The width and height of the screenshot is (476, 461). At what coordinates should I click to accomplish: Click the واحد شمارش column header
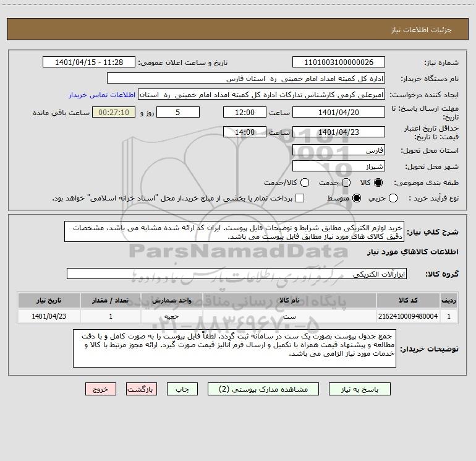[x=171, y=300]
